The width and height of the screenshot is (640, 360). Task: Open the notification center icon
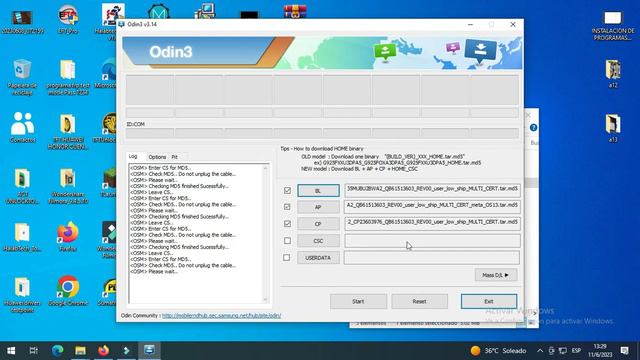click(x=624, y=351)
